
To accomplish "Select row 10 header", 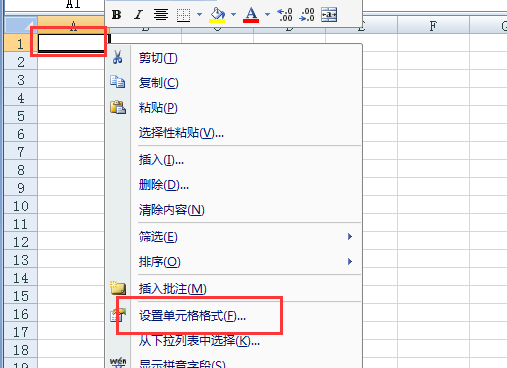I will pyautogui.click(x=21, y=206).
